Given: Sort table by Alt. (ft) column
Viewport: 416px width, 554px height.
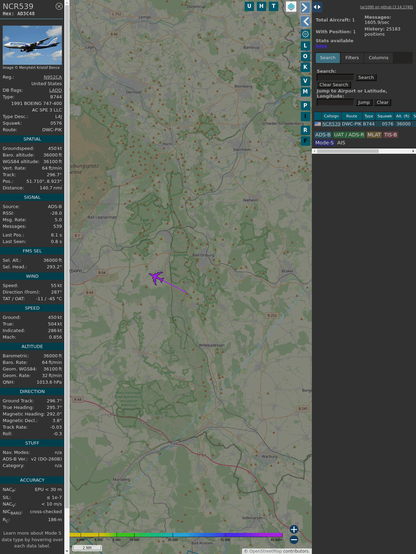Looking at the screenshot, I should (402, 116).
